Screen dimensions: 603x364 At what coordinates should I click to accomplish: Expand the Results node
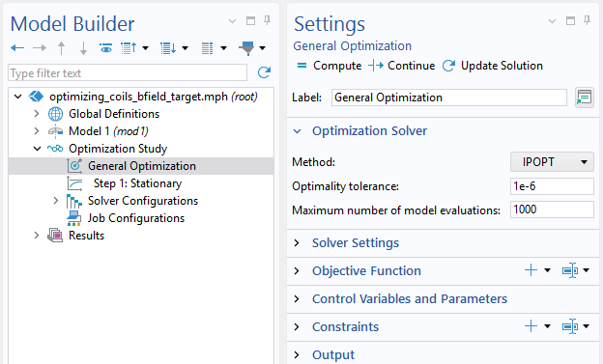click(x=37, y=236)
